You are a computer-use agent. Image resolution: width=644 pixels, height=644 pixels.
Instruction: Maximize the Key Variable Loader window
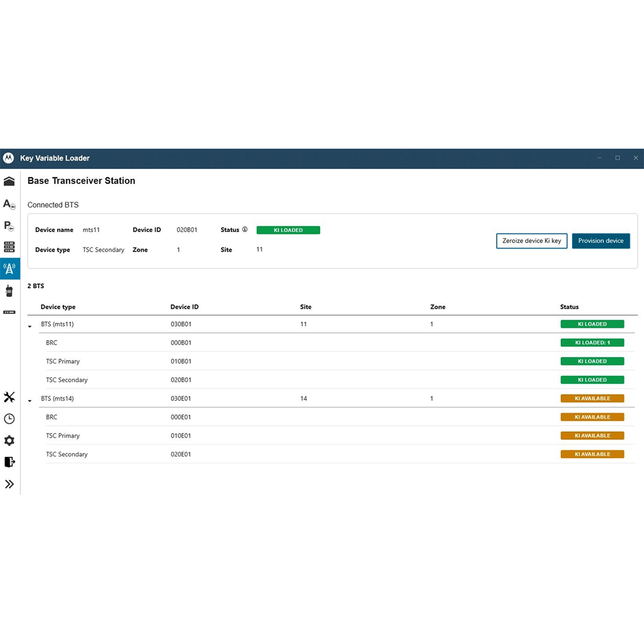[x=618, y=158]
